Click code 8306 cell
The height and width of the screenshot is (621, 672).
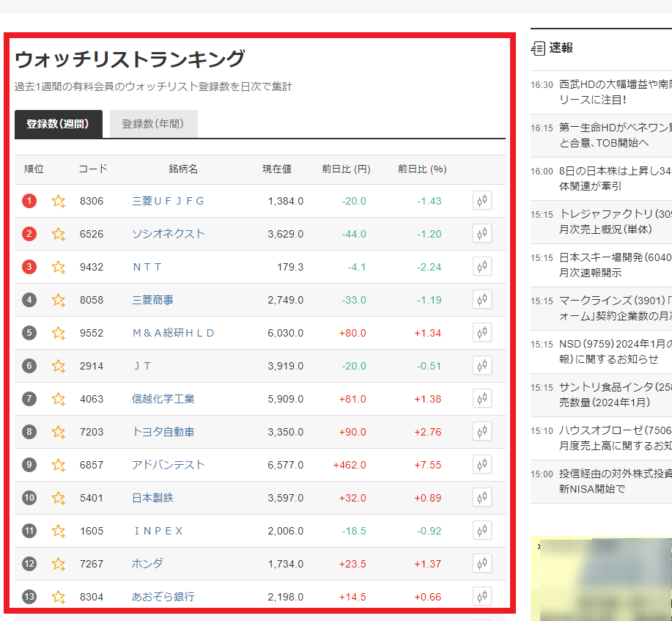pos(92,201)
